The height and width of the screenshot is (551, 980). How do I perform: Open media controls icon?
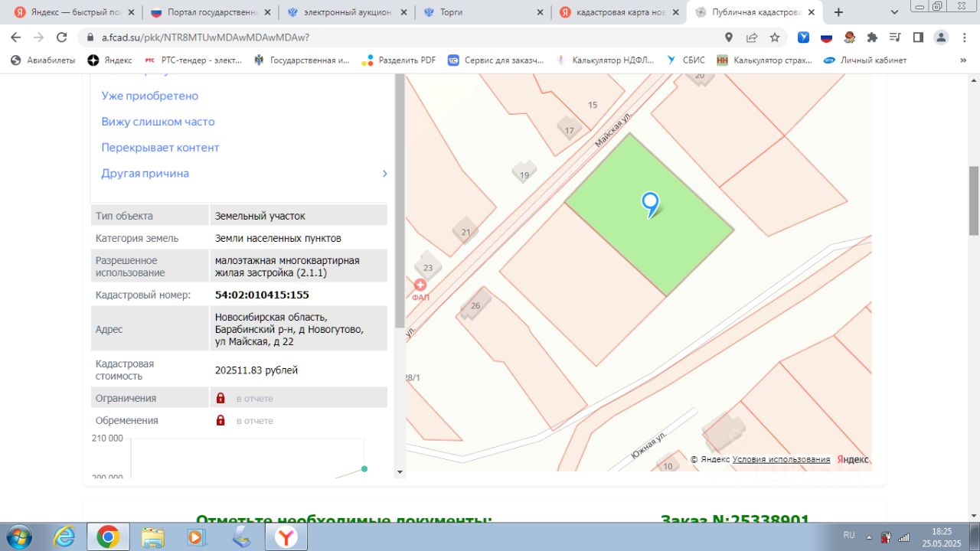[895, 37]
